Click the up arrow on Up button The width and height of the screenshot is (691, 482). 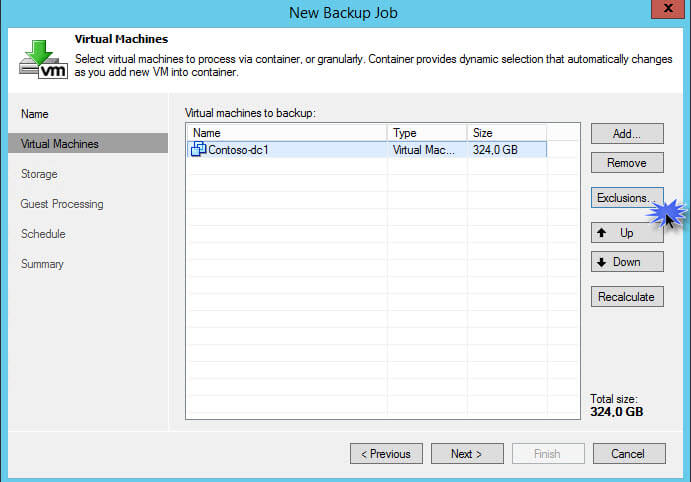tap(601, 233)
